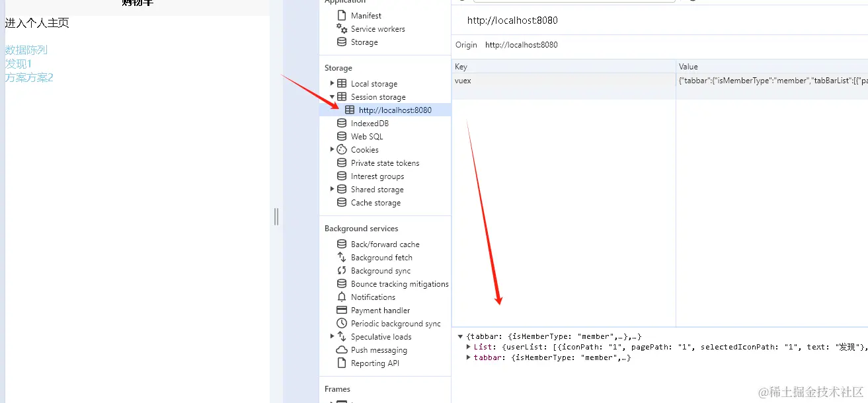Click the Background fetch arrows icon
Image resolution: width=868 pixels, height=403 pixels.
click(x=342, y=257)
